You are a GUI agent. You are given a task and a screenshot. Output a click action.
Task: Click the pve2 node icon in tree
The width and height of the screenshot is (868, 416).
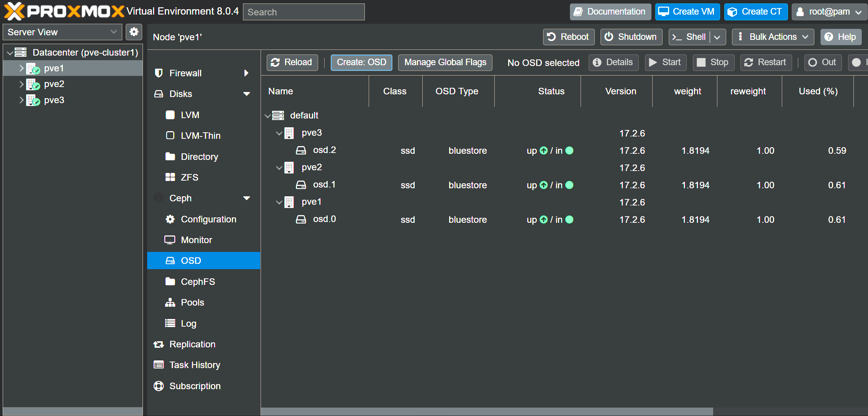click(33, 84)
